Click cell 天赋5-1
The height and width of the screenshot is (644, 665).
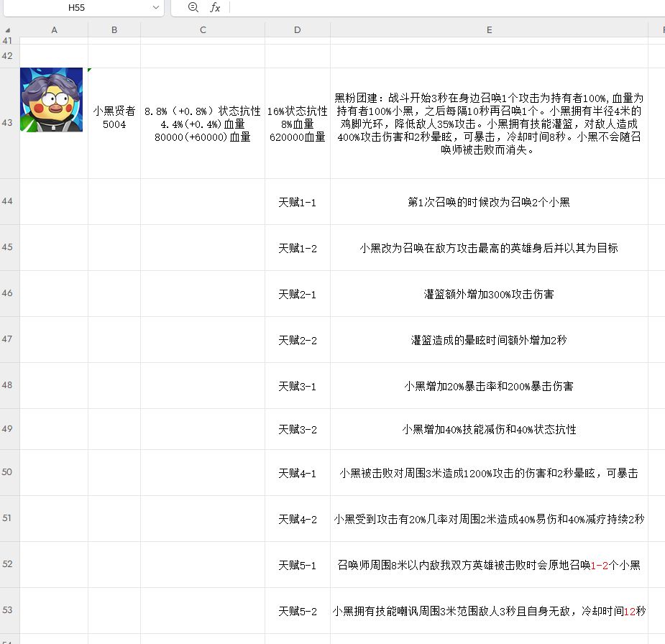(298, 565)
